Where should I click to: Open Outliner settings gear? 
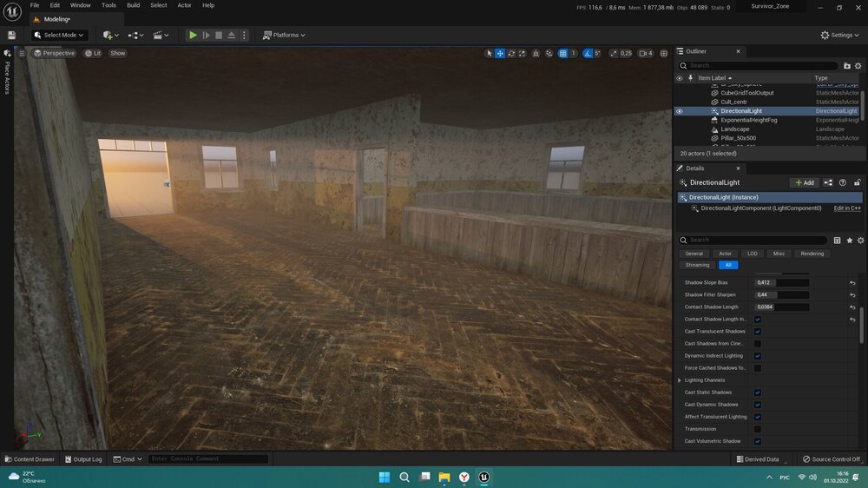(x=859, y=65)
